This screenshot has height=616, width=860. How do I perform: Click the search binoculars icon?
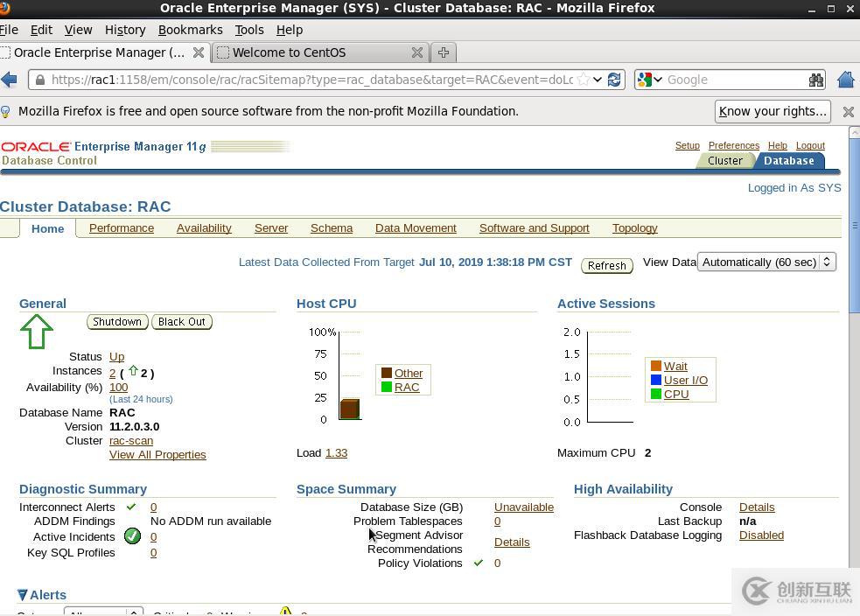pyautogui.click(x=815, y=80)
